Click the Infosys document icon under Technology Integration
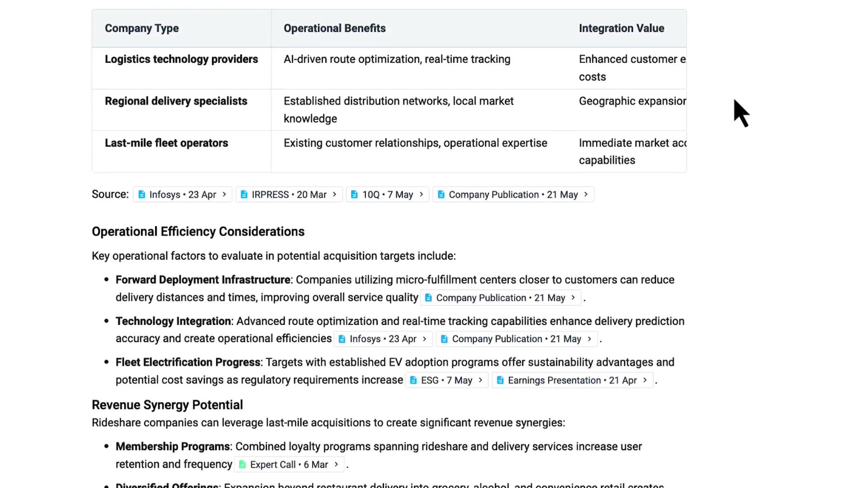868x488 pixels. click(342, 339)
